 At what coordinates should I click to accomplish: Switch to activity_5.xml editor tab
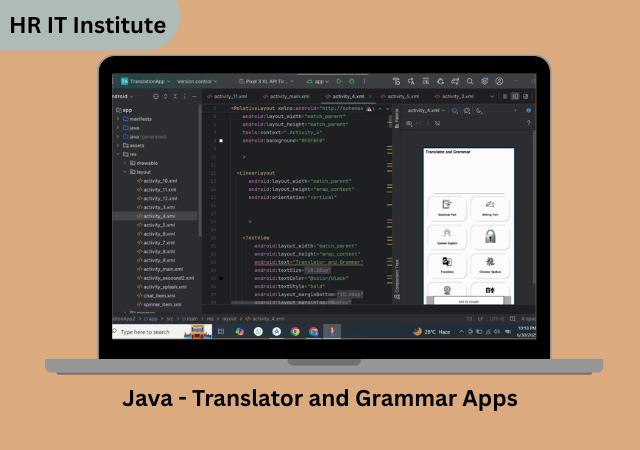point(400,96)
